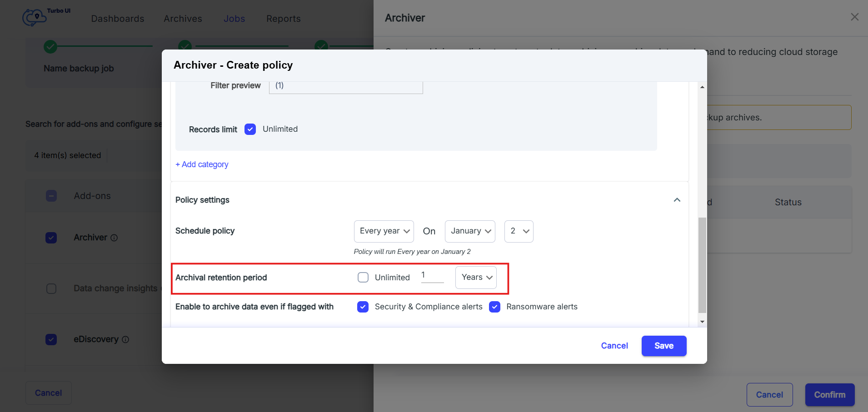Click the Archiver info icon
This screenshot has width=868, height=412.
(x=114, y=238)
